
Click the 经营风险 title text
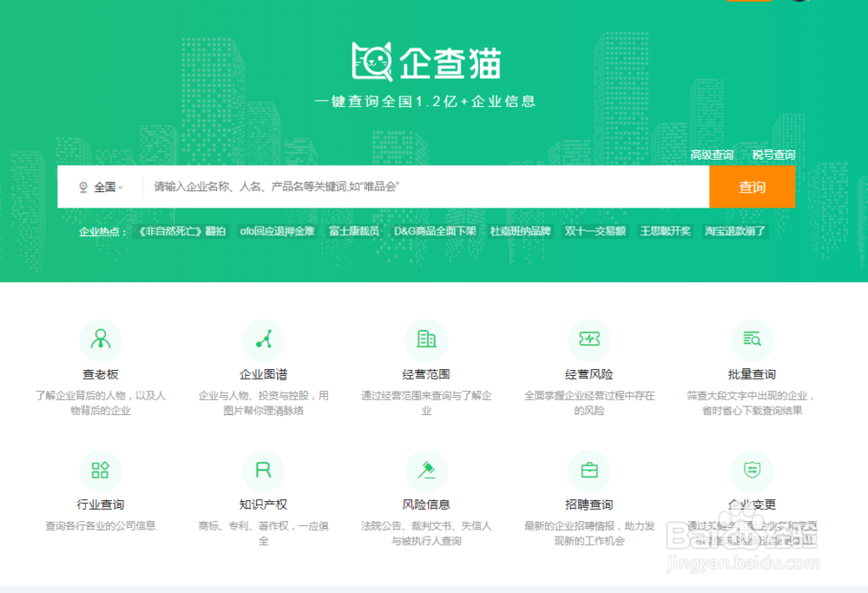tap(589, 375)
